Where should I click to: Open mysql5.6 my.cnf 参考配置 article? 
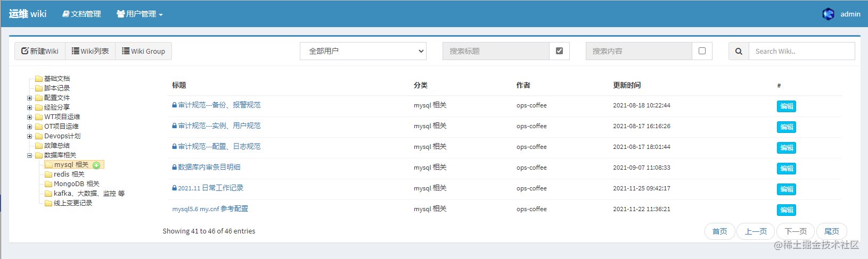coord(210,208)
